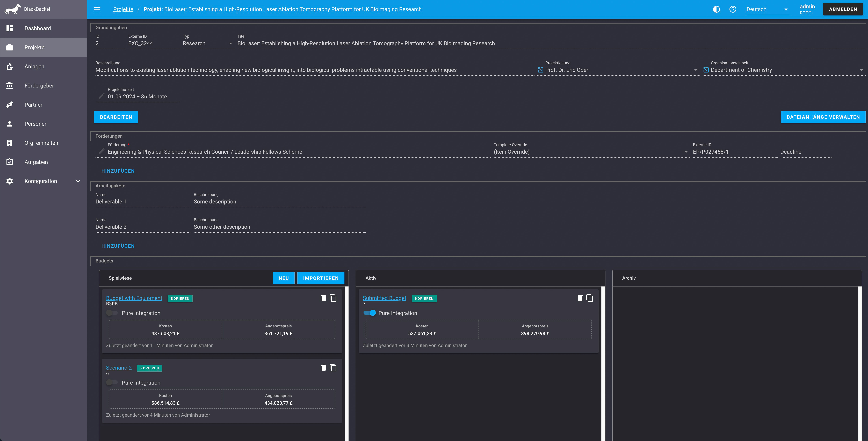Viewport: 868px width, 441px height.
Task: Click the Deadline input field
Action: pos(806,152)
